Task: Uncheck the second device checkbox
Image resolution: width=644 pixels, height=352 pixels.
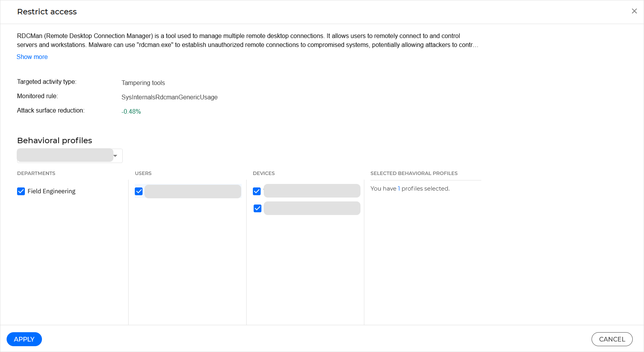Action: pos(257,208)
